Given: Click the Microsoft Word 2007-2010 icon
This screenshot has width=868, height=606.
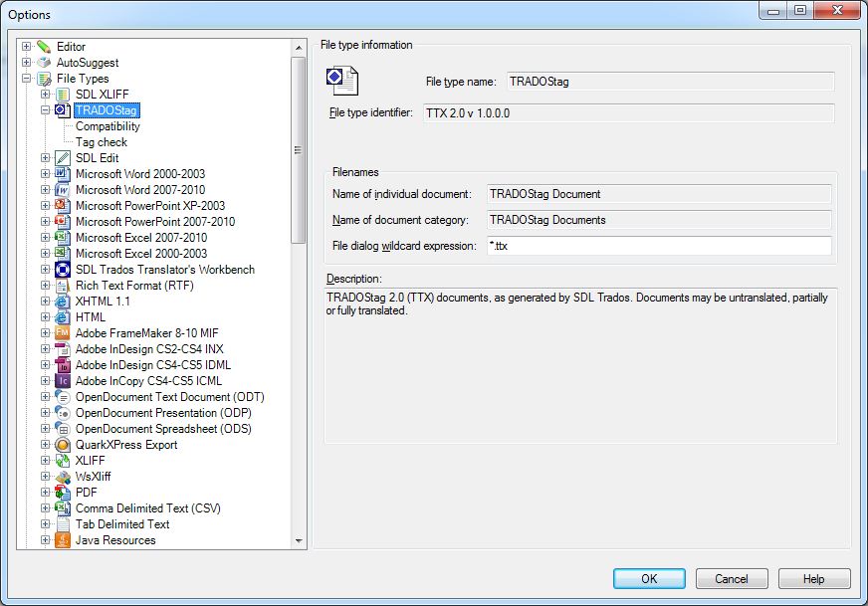Looking at the screenshot, I should point(63,190).
